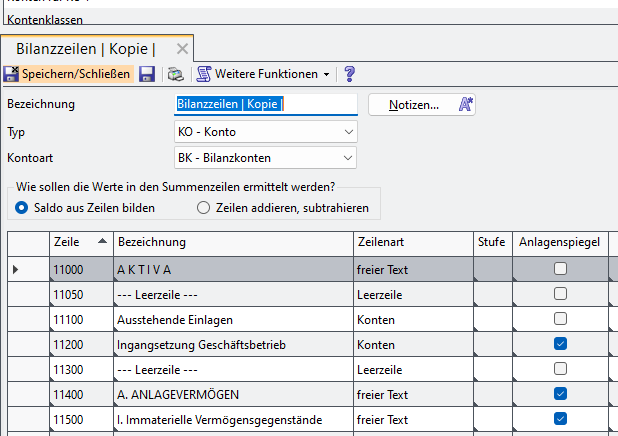Click the floppy disk save icon

[x=146, y=74]
